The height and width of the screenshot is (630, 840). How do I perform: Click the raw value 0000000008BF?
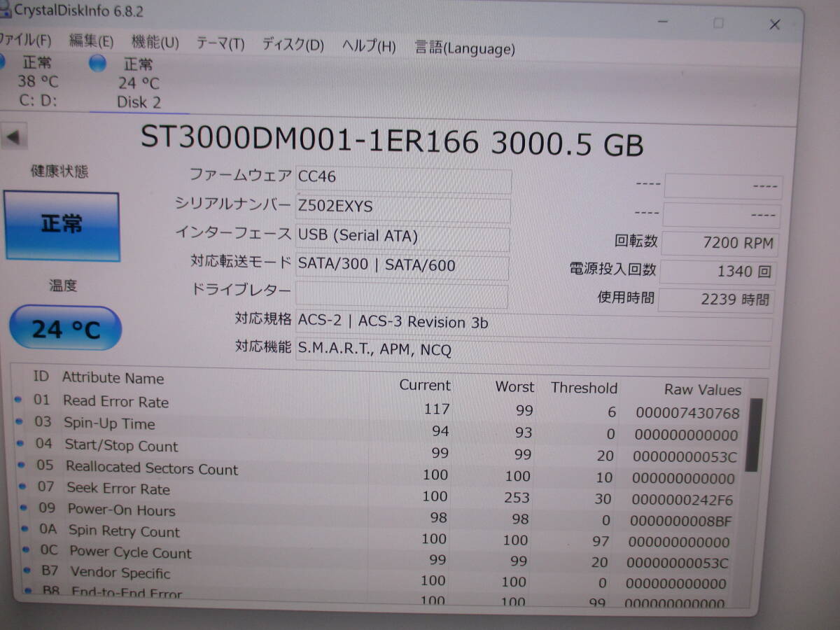[x=680, y=521]
